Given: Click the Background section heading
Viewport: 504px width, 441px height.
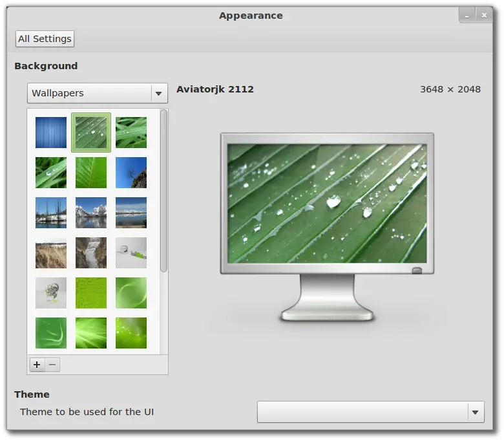Looking at the screenshot, I should tap(46, 66).
